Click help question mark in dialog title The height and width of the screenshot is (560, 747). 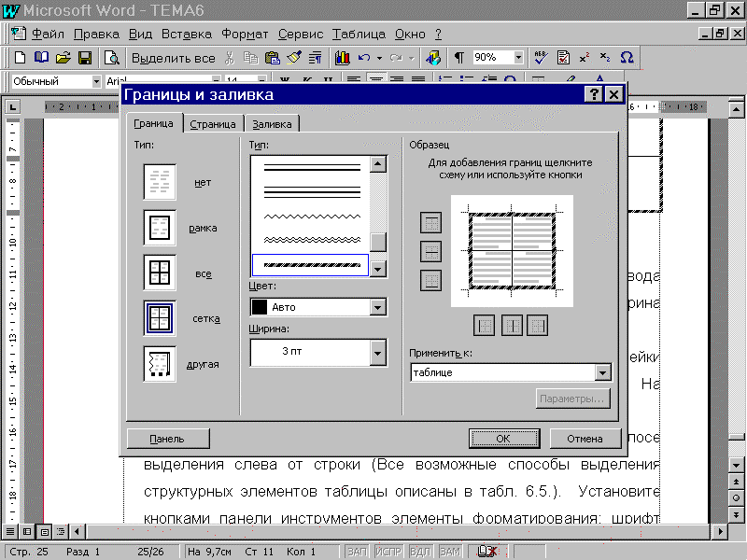point(594,94)
